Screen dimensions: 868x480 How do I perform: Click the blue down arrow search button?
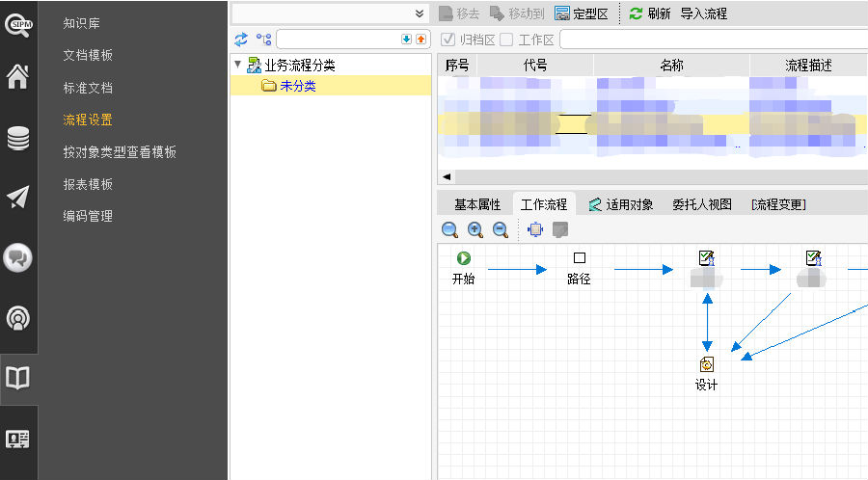point(406,40)
